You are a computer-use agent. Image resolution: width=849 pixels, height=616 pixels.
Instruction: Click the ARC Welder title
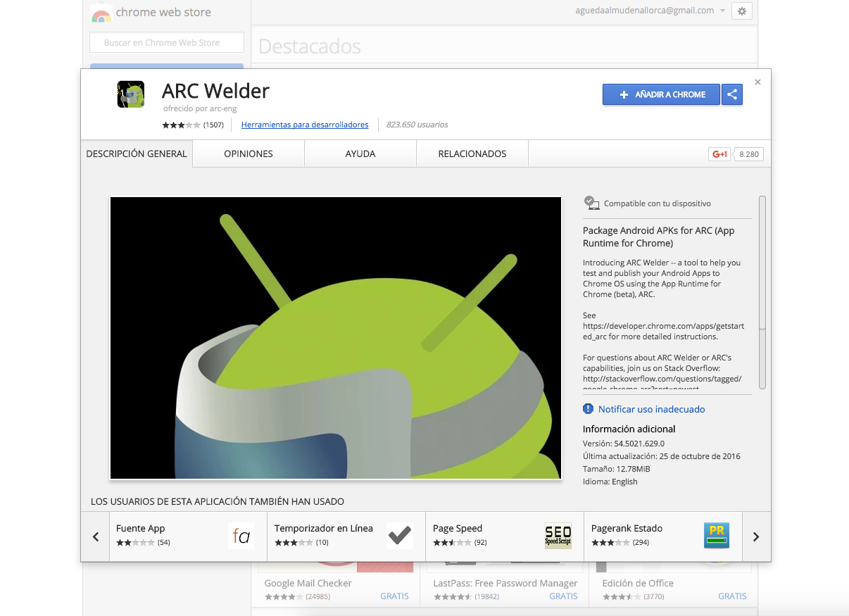(215, 91)
